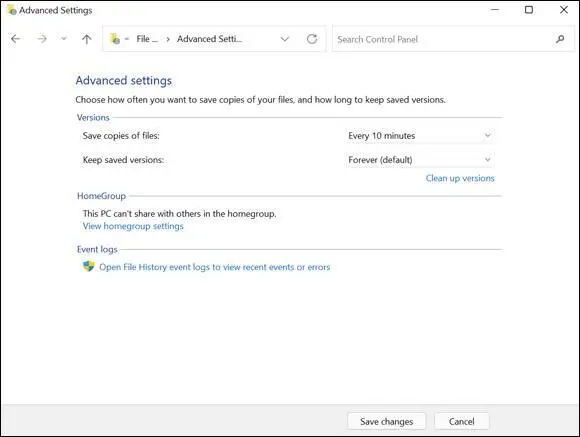The image size is (580, 437).
Task: Refresh the Advanced Settings page
Action: click(312, 39)
